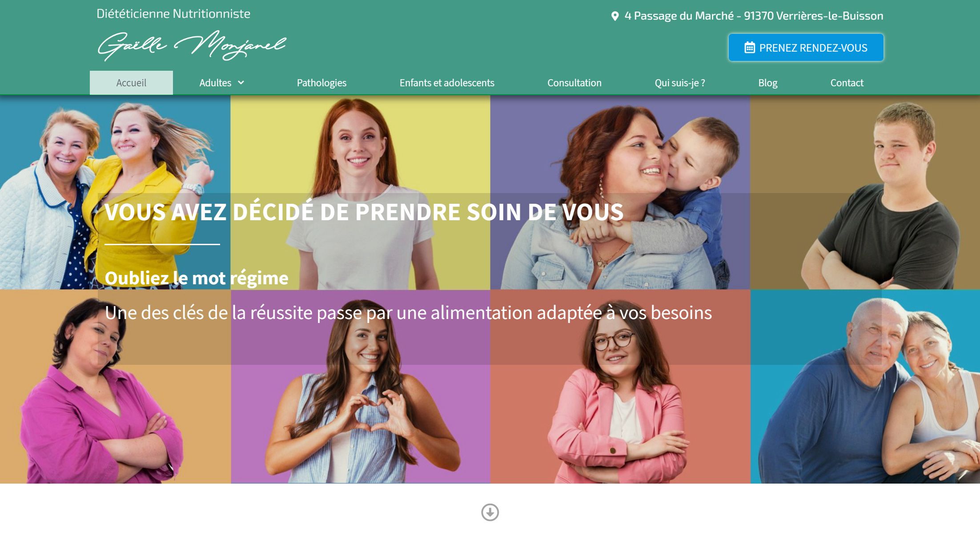Click the Gaëlle Monjanel signature logo
The width and height of the screenshot is (980, 549).
tap(192, 45)
